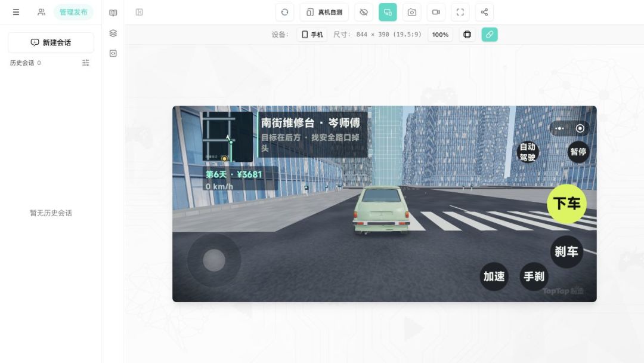Enter fullscreen preview
This screenshot has width=644, height=363.
point(460,12)
